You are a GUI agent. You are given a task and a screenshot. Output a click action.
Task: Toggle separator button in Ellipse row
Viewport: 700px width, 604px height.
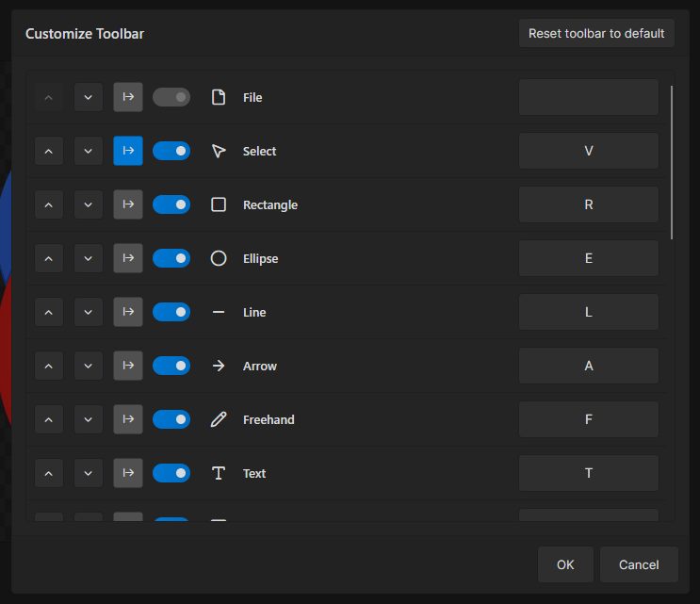[x=128, y=258]
